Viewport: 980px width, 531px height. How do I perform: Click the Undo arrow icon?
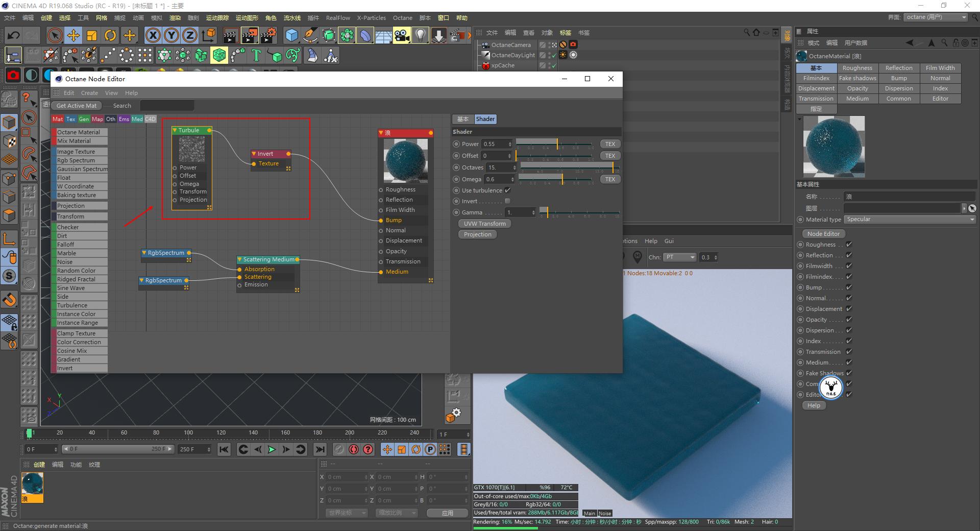[14, 35]
